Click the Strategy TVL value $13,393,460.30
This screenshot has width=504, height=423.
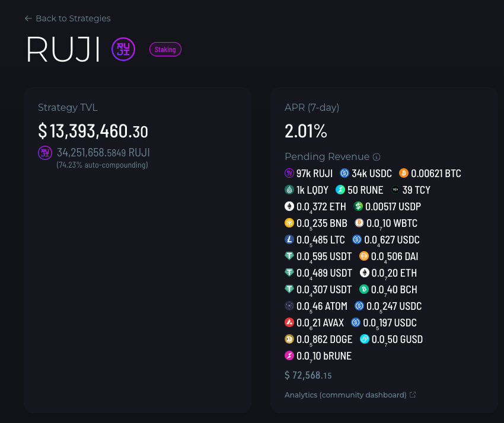[x=93, y=132]
